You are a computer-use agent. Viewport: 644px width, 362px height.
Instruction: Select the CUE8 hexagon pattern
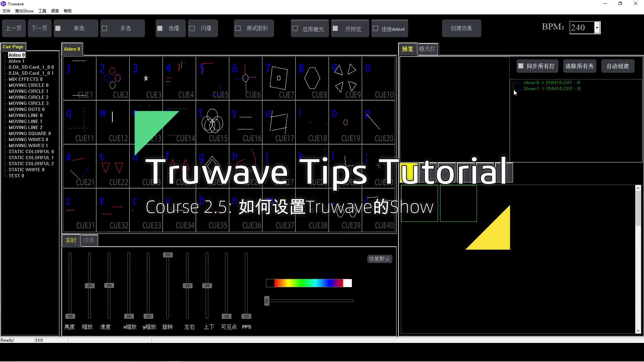click(312, 78)
